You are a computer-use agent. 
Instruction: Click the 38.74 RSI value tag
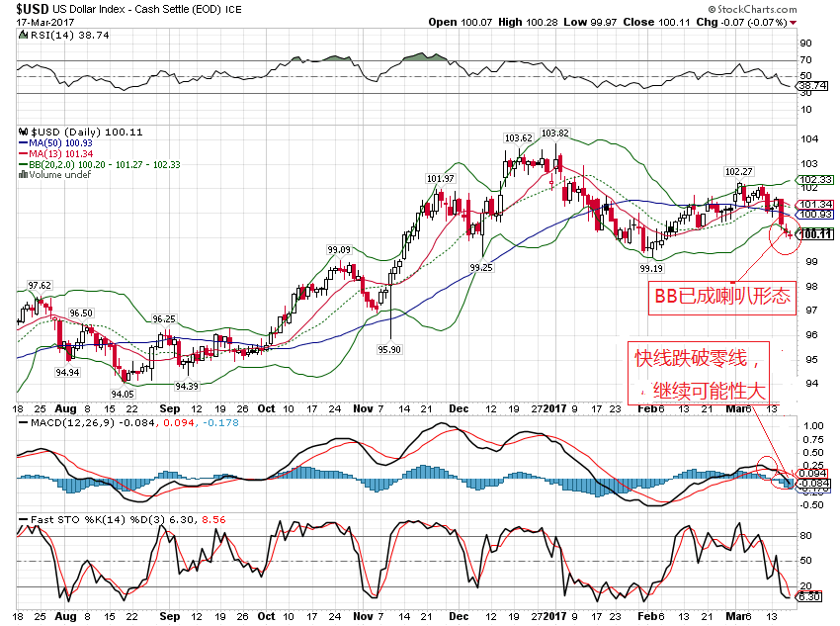click(812, 86)
